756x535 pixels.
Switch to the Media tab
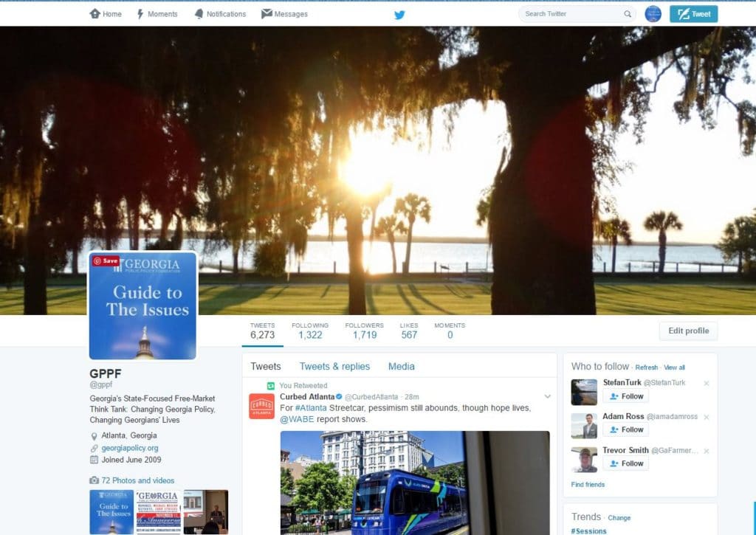[x=401, y=367]
